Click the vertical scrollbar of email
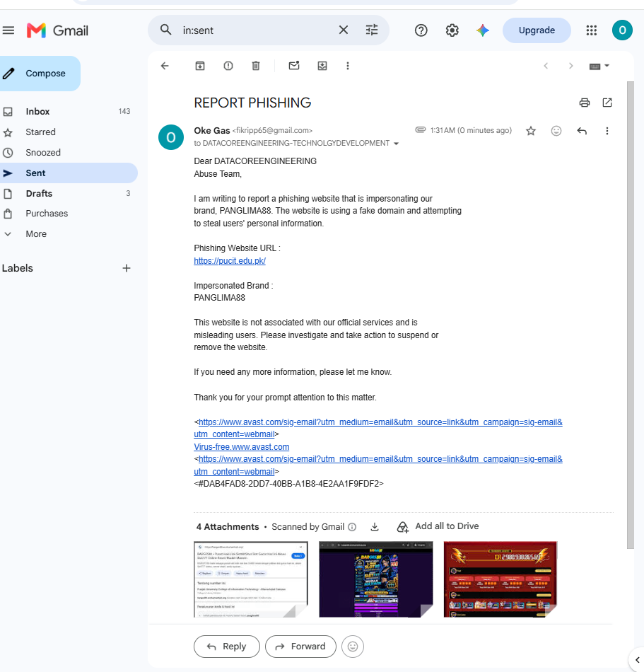The image size is (644, 672). click(631, 315)
